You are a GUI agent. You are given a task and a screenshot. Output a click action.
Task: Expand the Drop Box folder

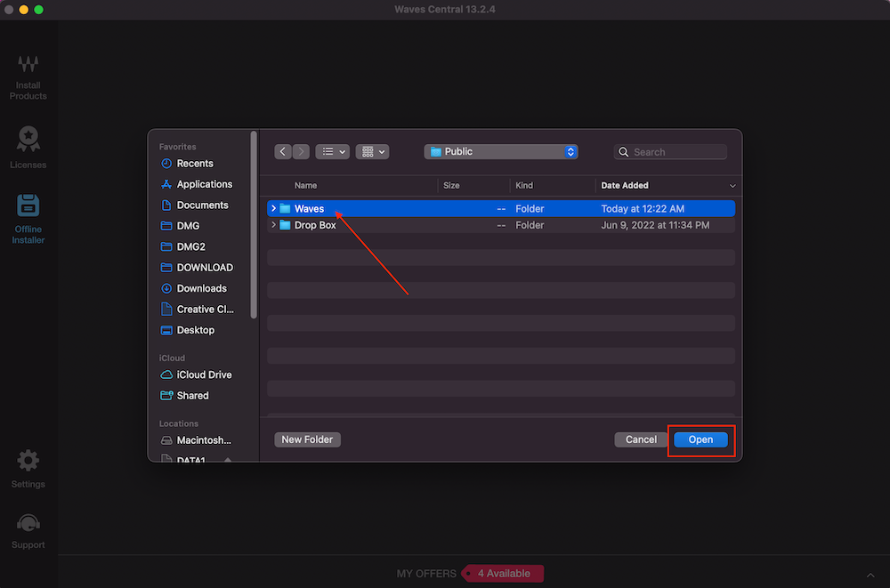pyautogui.click(x=273, y=225)
